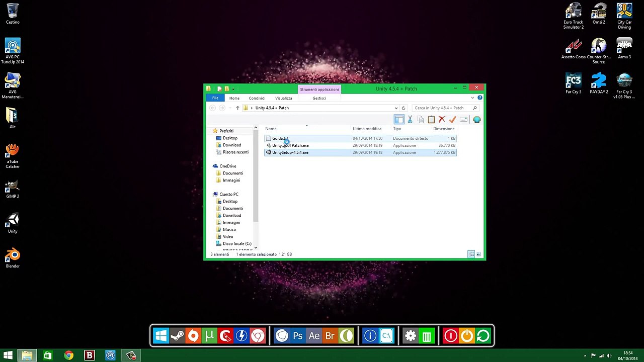Click the rename icon in Explorer toolbar

click(x=463, y=120)
